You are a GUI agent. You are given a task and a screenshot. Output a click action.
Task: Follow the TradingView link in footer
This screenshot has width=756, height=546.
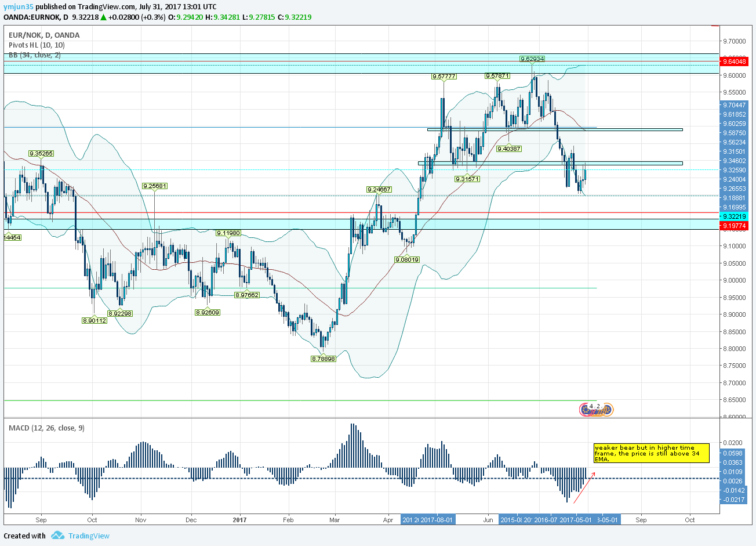coord(89,536)
